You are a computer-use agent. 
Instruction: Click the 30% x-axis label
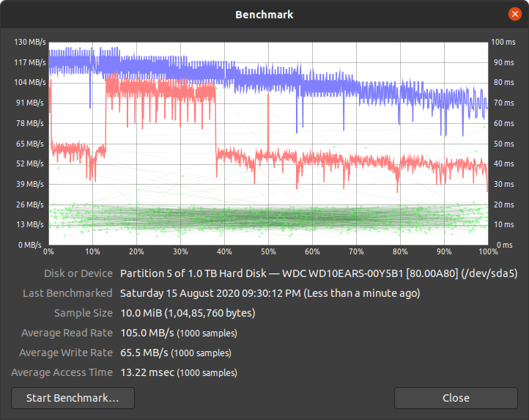coord(180,252)
